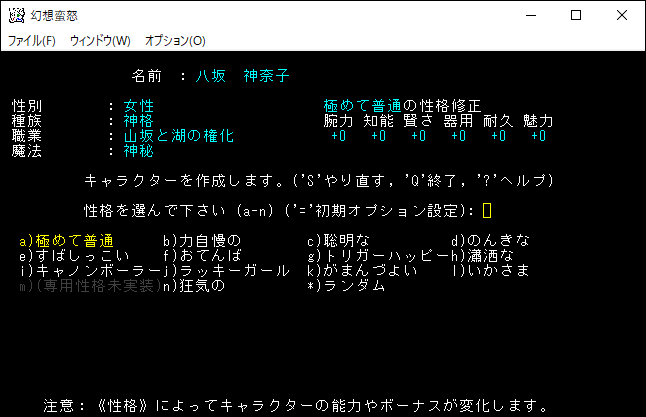The height and width of the screenshot is (417, 646).
Task: Maximize the 幻想蛮怒 window
Action: [x=575, y=15]
